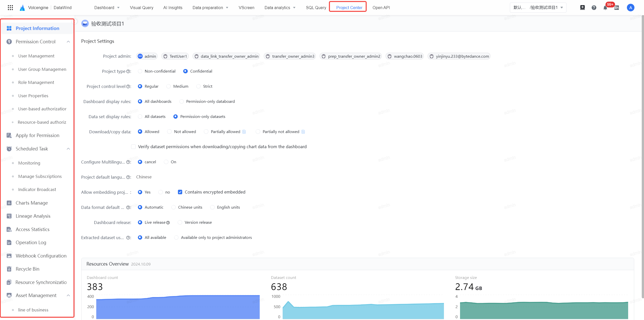644x320 pixels.
Task: Go to VScreen tab
Action: click(x=246, y=8)
